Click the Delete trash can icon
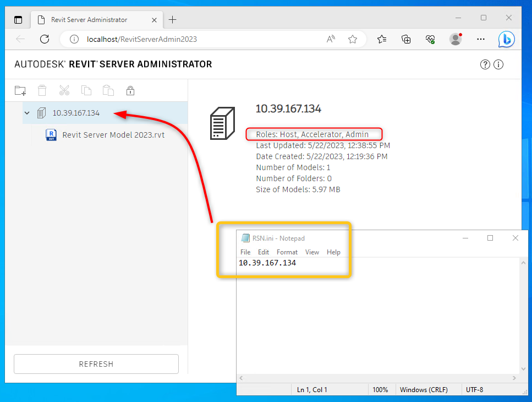Viewport: 532px width, 402px height. click(42, 91)
